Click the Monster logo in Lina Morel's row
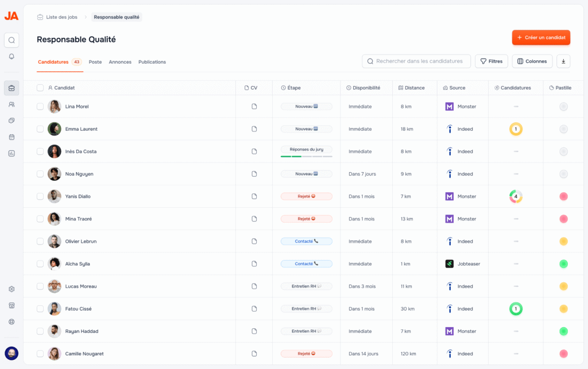 tap(449, 106)
